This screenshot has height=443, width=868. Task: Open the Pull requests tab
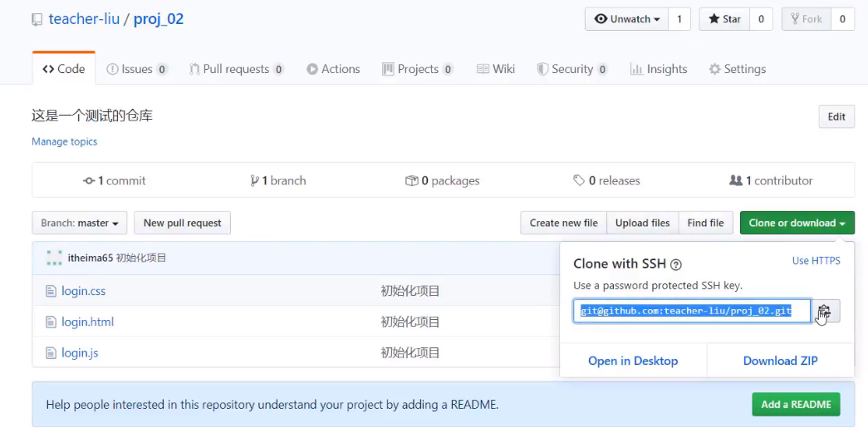coord(237,69)
